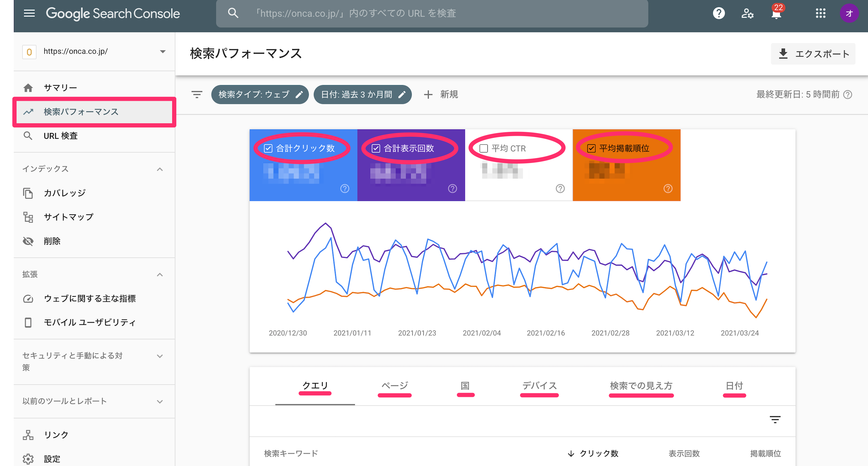Viewport: 868px width, 466px height.
Task: Click in the URL inspection search field
Action: 432,14
